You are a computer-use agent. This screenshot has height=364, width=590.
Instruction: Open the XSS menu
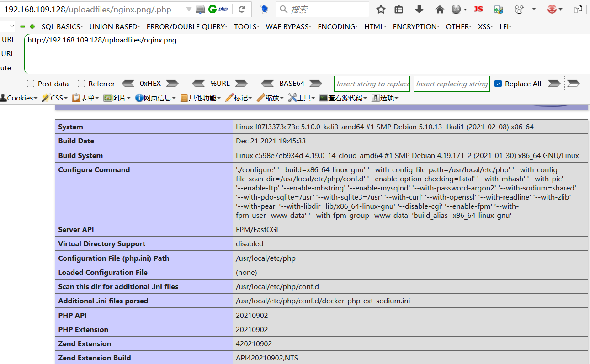[x=485, y=26]
